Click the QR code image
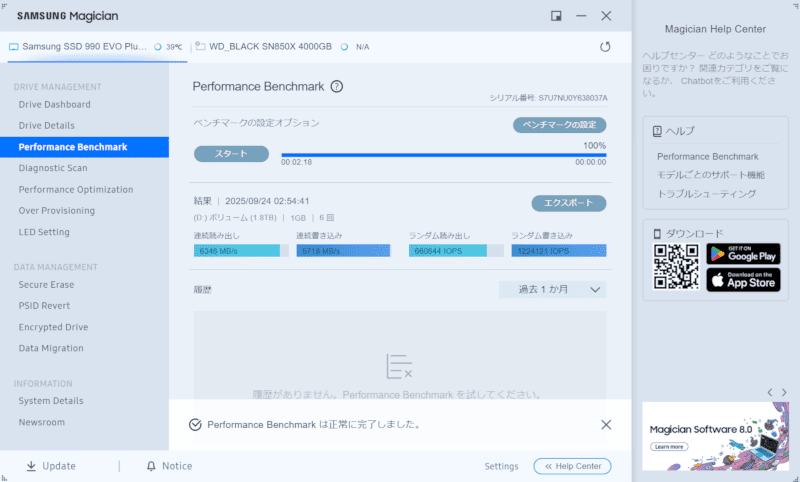 (x=677, y=267)
